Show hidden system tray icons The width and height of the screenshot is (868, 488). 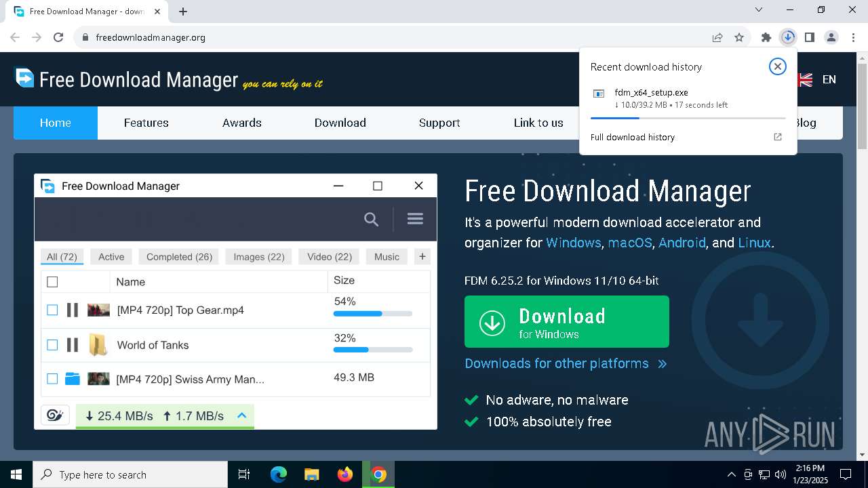point(731,474)
